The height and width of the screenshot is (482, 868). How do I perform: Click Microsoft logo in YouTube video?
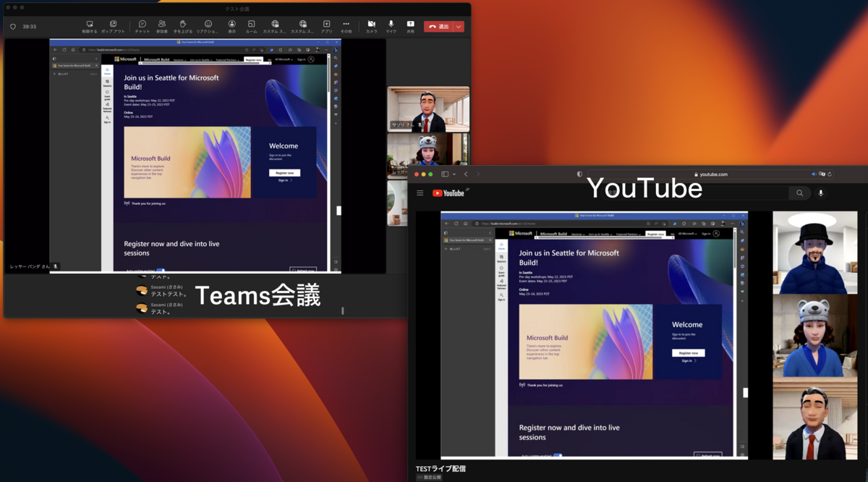click(521, 234)
